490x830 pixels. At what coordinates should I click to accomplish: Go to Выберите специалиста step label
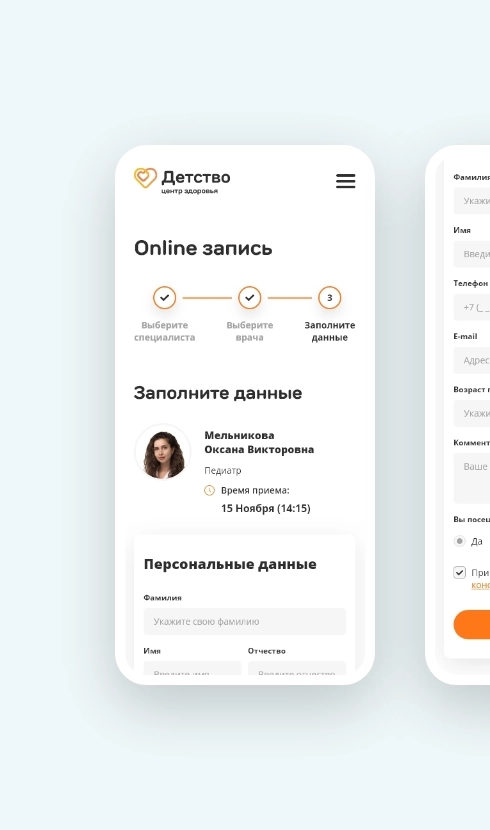(165, 331)
